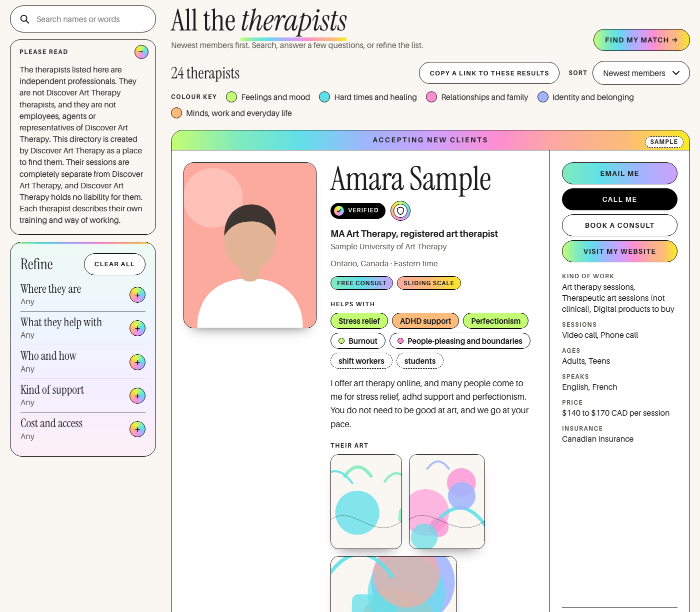Copy a link to these results
The image size is (700, 612).
pos(489,73)
